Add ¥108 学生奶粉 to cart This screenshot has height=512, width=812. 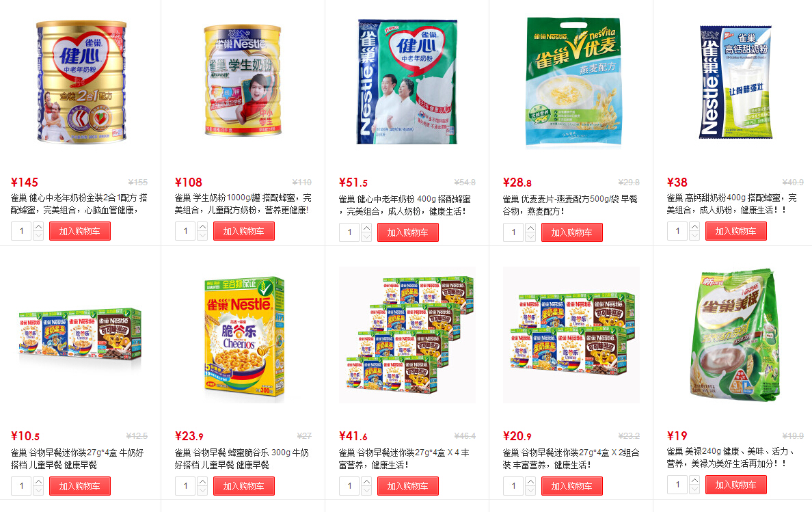[244, 232]
